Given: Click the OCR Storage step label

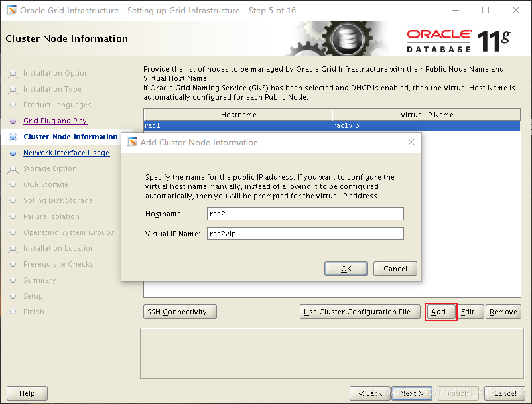Looking at the screenshot, I should pos(46,184).
